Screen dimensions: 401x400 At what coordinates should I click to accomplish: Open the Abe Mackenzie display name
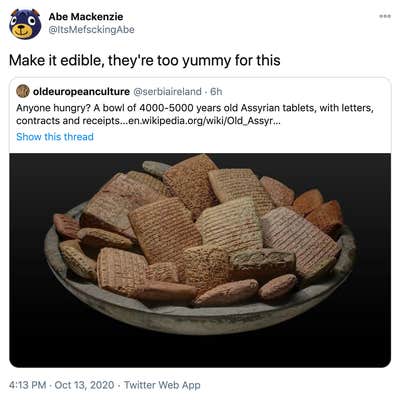point(86,16)
